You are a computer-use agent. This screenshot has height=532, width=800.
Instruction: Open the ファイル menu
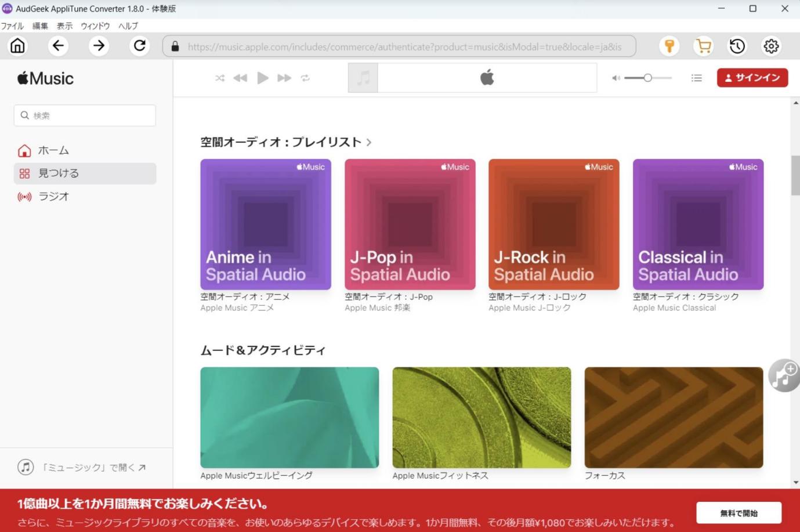pyautogui.click(x=12, y=26)
